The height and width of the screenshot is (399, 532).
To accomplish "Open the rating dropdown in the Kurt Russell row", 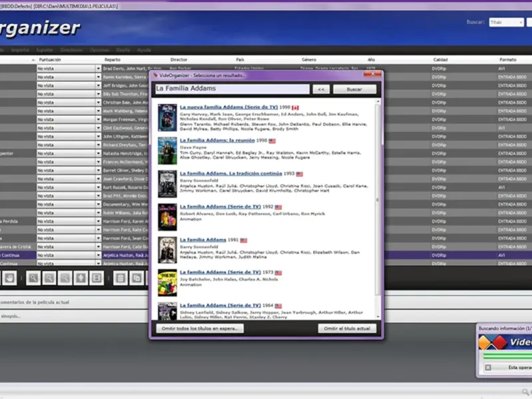I will (x=98, y=188).
